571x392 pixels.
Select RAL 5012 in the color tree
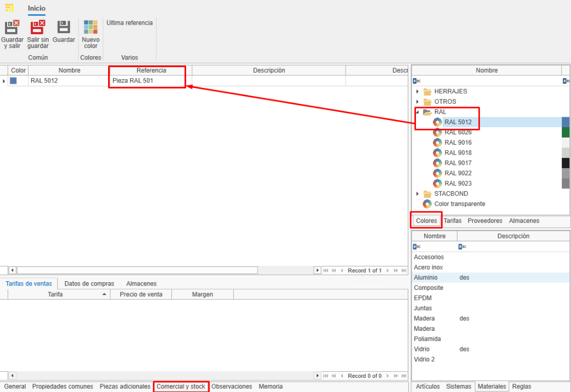point(458,122)
